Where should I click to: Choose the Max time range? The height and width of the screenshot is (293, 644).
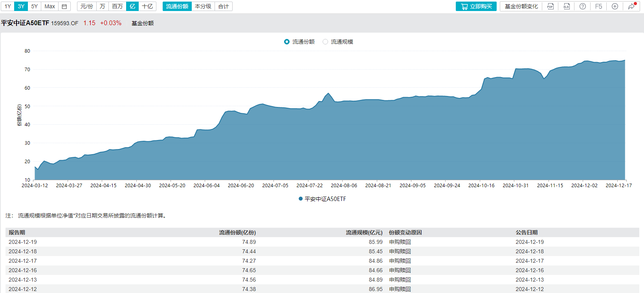[x=50, y=6]
